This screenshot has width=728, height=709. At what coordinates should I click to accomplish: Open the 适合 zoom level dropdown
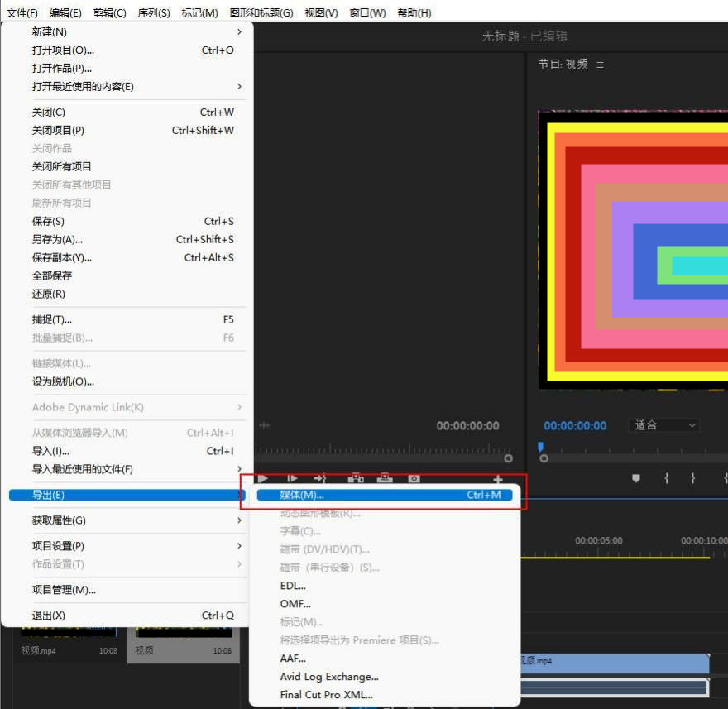pyautogui.click(x=666, y=425)
